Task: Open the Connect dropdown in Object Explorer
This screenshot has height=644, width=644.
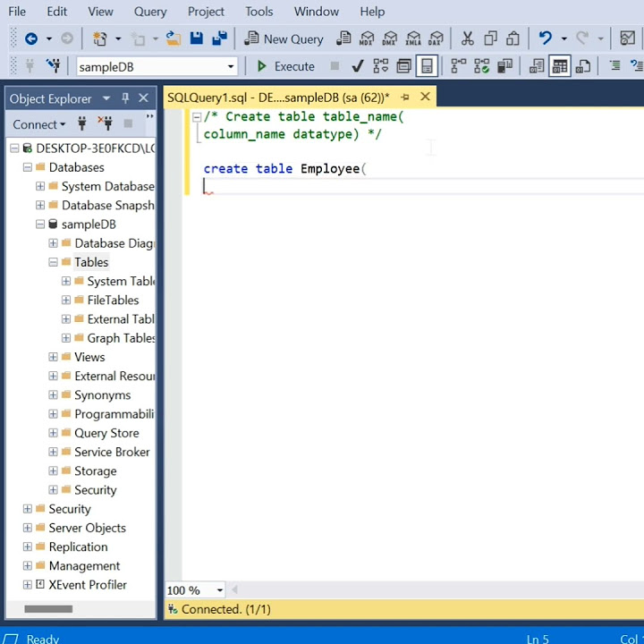Action: click(39, 124)
